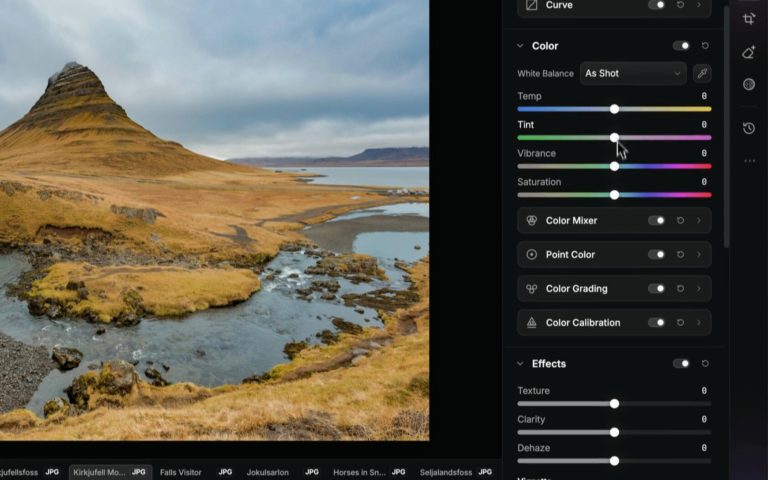Select the Horses in Sn... JPG filmstrip tab
This screenshot has height=480, width=768.
369,472
